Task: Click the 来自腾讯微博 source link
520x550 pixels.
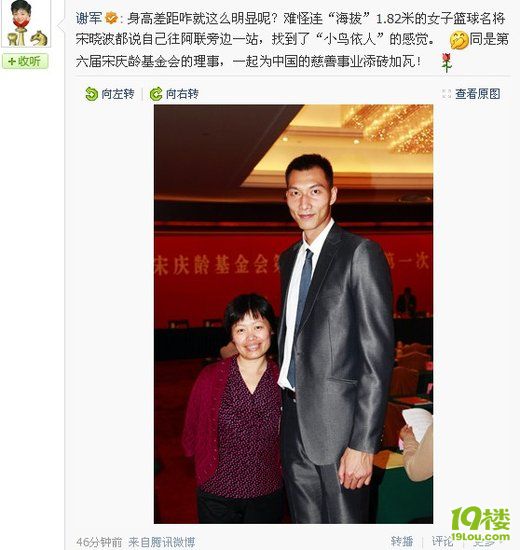Action: coord(161,542)
